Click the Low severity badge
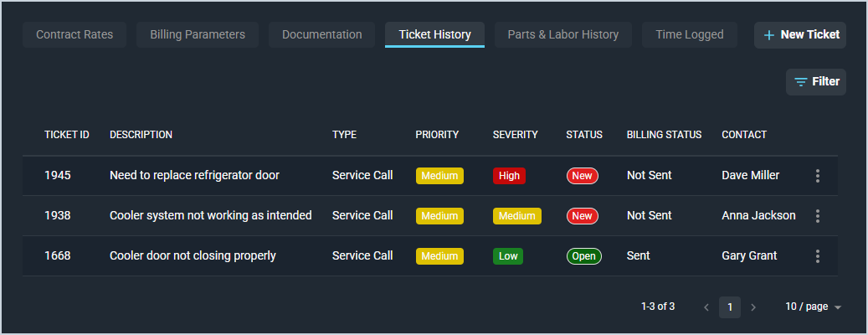Viewport: 868px width, 335px height. [x=507, y=256]
